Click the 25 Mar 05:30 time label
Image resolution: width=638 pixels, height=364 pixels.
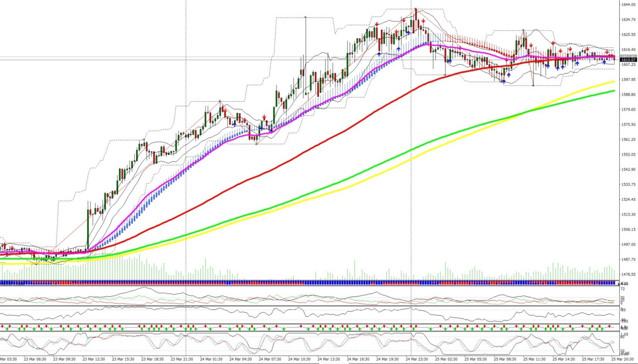(476, 359)
